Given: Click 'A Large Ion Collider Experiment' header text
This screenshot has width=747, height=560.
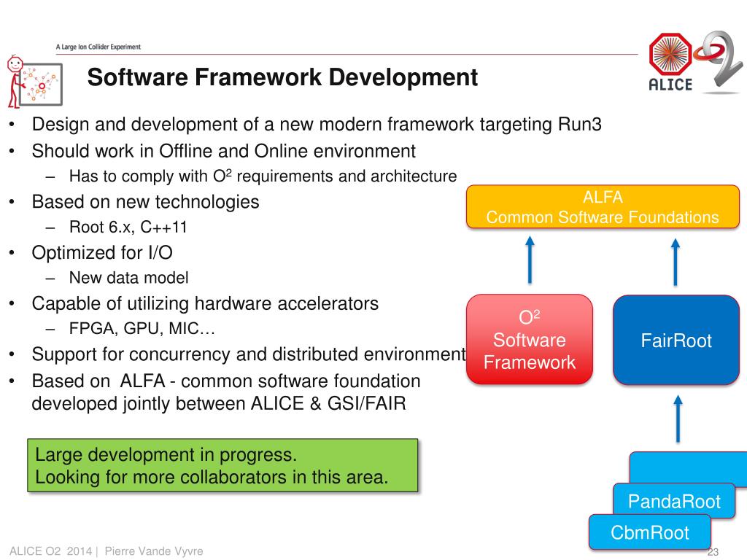Looking at the screenshot, I should (98, 47).
